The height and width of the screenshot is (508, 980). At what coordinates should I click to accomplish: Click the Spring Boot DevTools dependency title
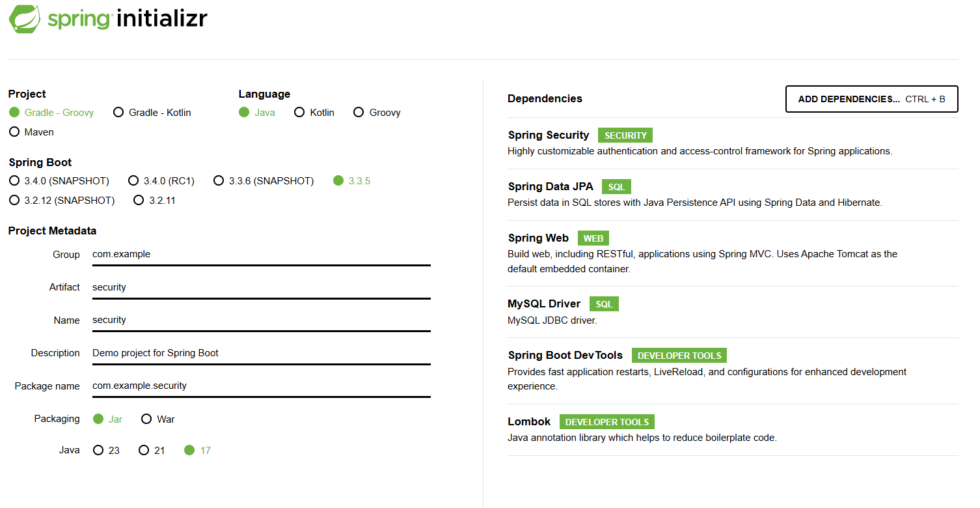point(565,355)
